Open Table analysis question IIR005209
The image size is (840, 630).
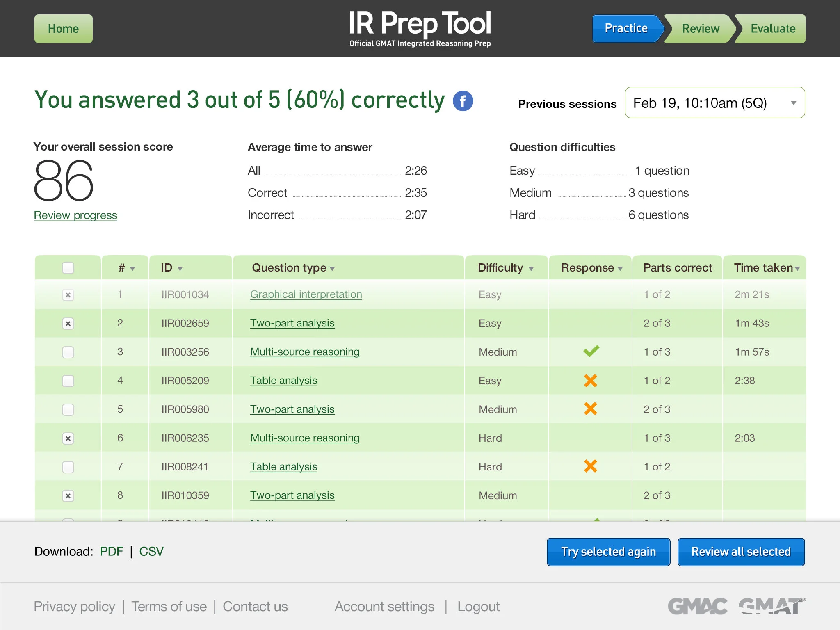point(283,381)
